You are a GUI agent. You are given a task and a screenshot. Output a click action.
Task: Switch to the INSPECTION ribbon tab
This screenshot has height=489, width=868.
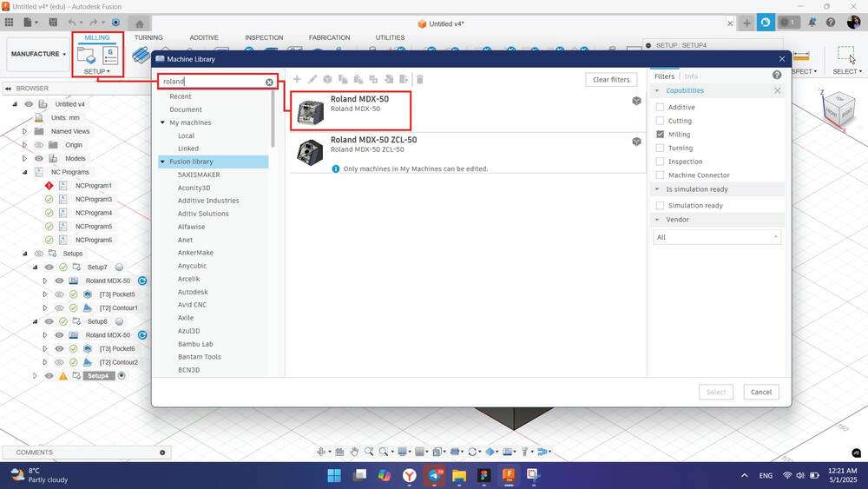(264, 37)
